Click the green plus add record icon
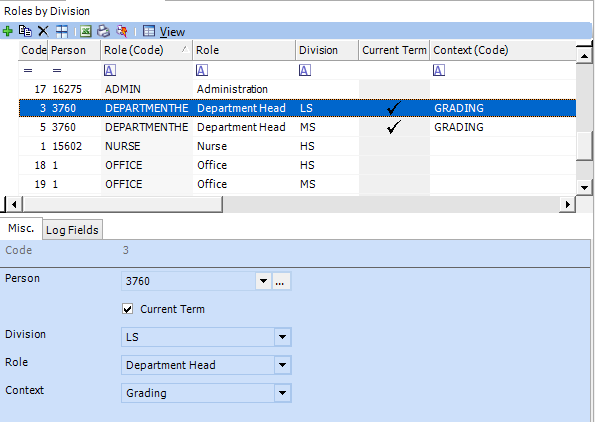595x422 pixels. (x=7, y=31)
